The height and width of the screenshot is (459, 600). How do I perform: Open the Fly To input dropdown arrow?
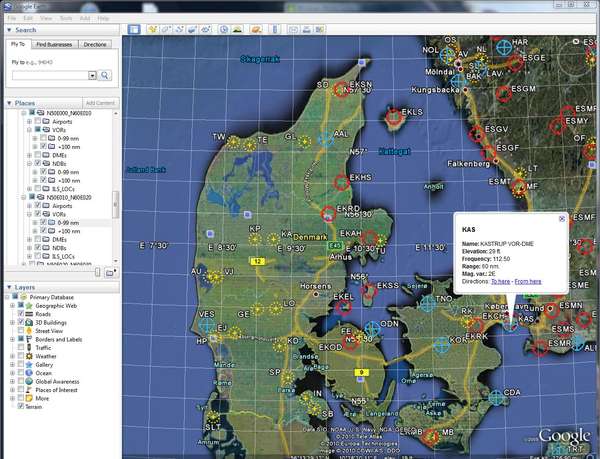point(92,75)
